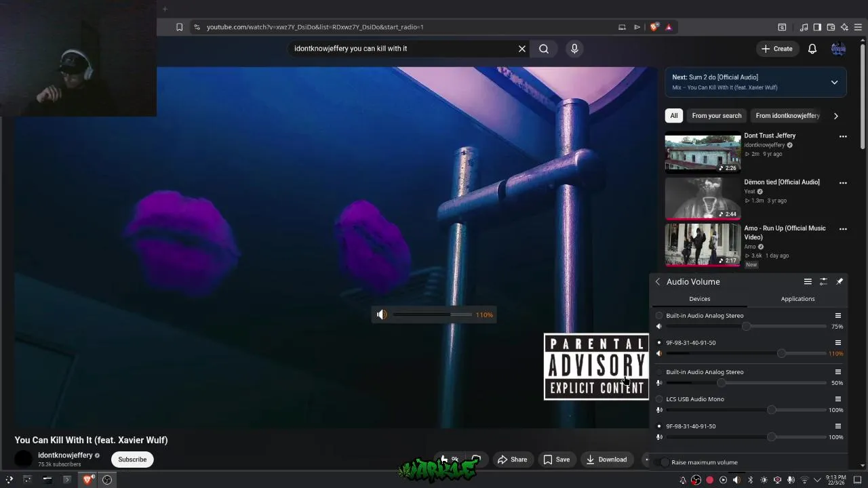The width and height of the screenshot is (868, 488).
Task: Start voice search with the microphone icon
Action: click(x=574, y=49)
